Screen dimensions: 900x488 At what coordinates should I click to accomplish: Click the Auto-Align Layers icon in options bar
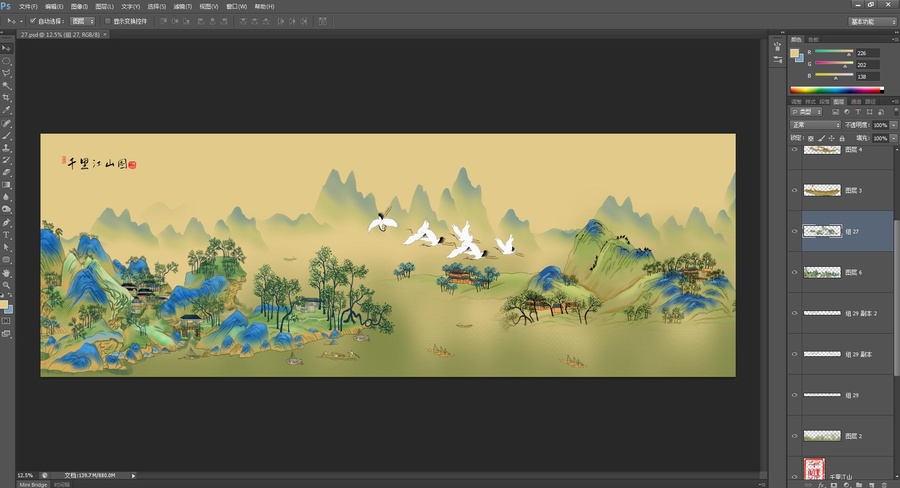(x=323, y=21)
